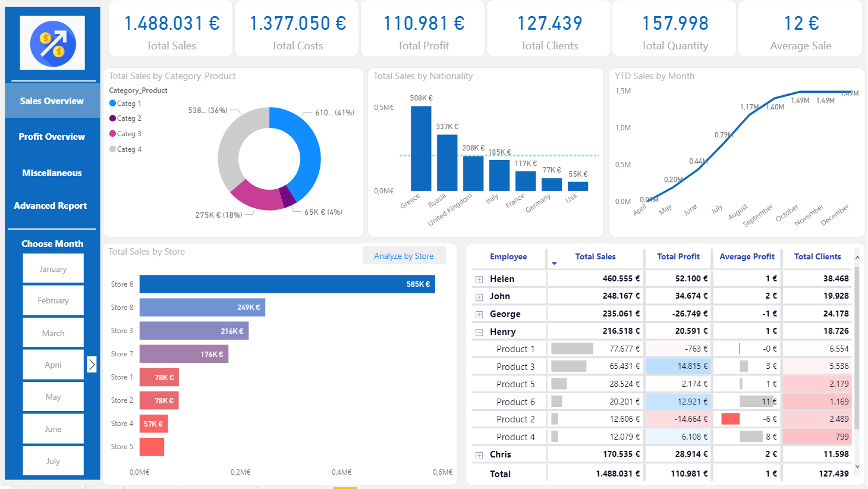This screenshot has height=489, width=868.
Task: Expand the Helen employee row
Action: pos(479,279)
